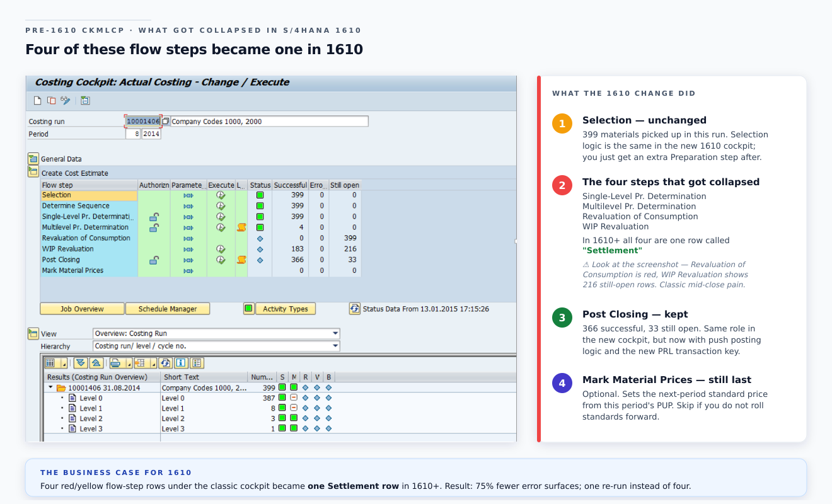Open dropdown arrow beside the orange table icon
832x504 pixels.
pos(153,364)
